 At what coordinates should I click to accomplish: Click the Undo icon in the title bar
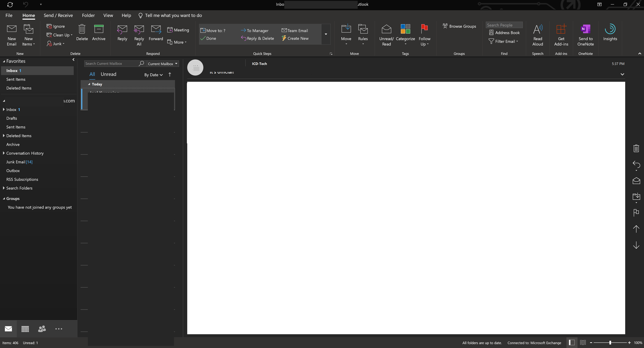pos(26,5)
